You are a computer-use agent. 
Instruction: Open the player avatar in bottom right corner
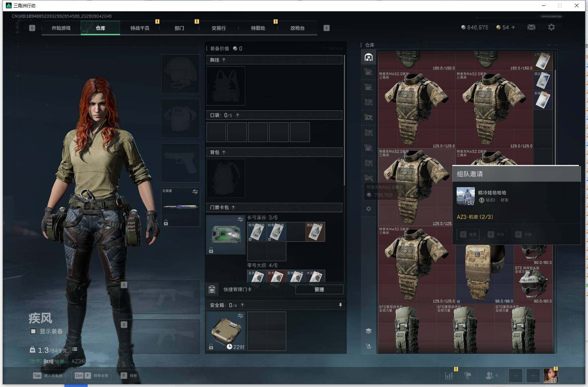coord(551,375)
